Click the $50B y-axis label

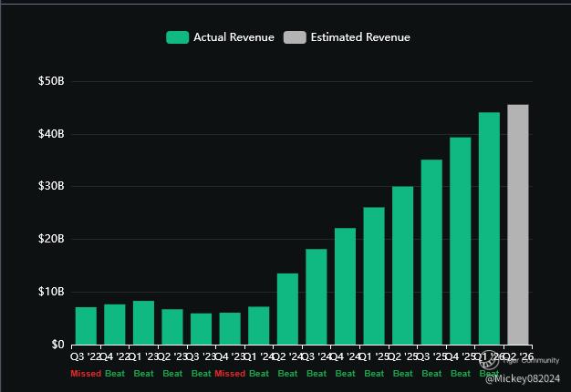point(51,81)
